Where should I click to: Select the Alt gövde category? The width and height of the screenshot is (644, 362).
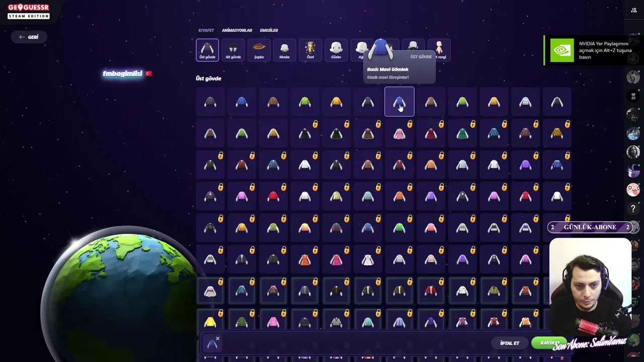pos(233,50)
